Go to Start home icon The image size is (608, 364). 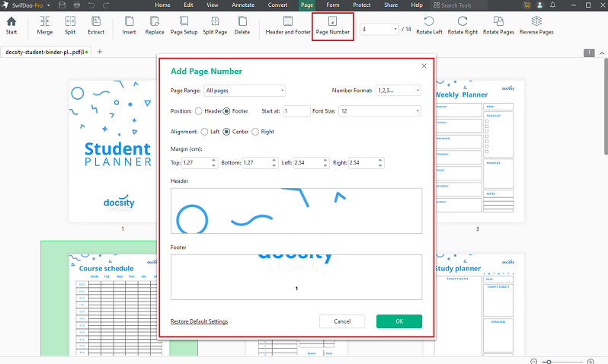coord(11,26)
